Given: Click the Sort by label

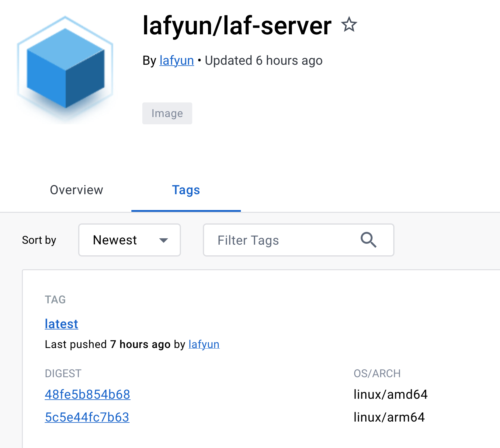Looking at the screenshot, I should click(39, 240).
